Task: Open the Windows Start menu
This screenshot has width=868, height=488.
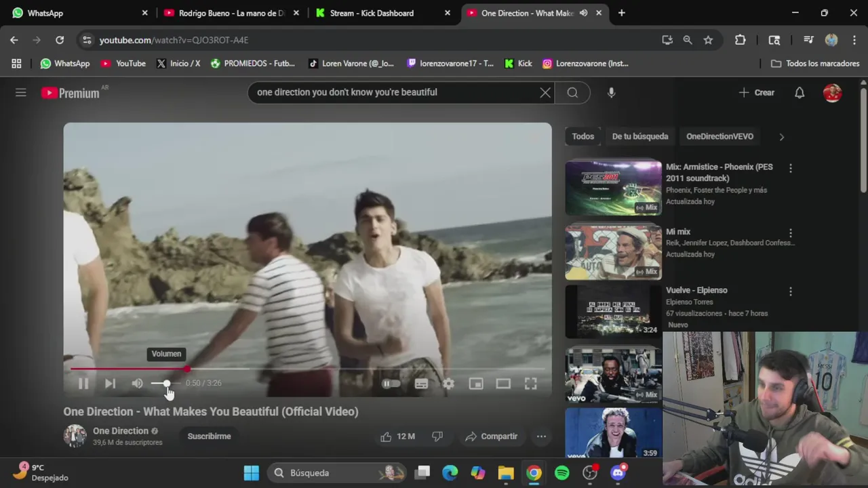Action: 251,473
